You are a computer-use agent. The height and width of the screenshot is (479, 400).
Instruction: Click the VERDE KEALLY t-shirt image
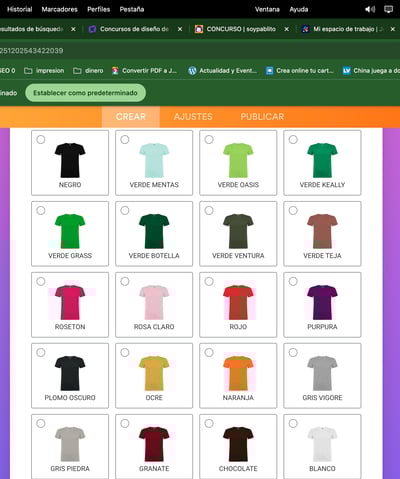click(322, 160)
